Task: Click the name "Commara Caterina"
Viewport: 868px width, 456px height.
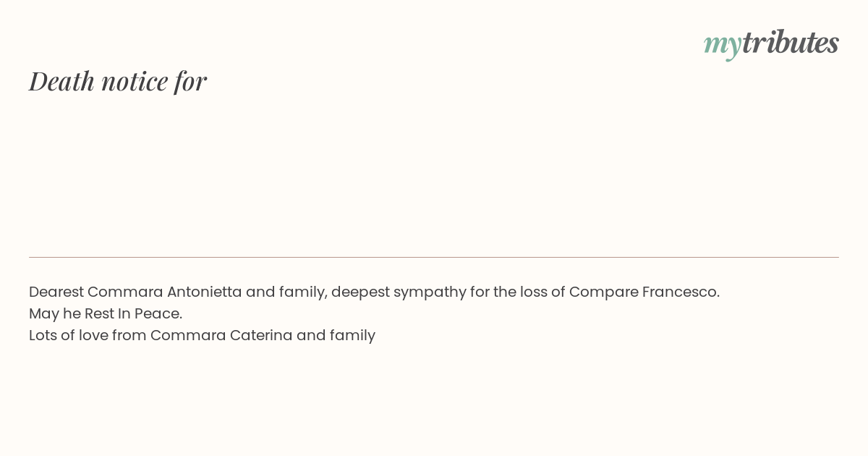Action: point(221,335)
